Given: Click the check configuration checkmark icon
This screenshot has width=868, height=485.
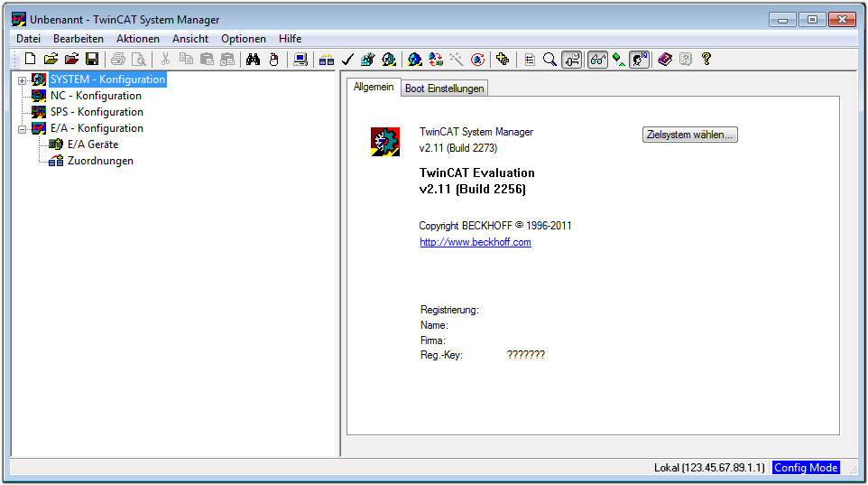Looking at the screenshot, I should coord(346,60).
